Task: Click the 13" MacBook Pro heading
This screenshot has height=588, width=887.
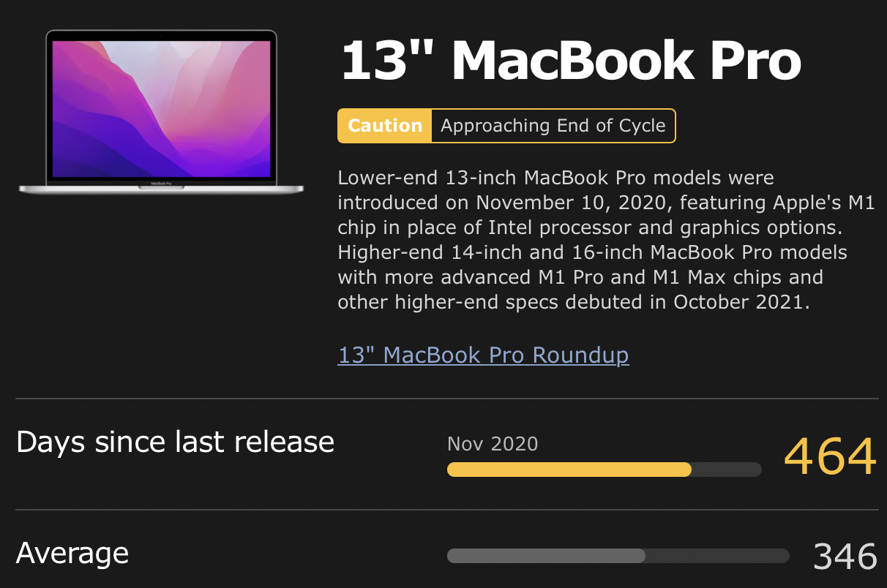Action: pyautogui.click(x=571, y=60)
